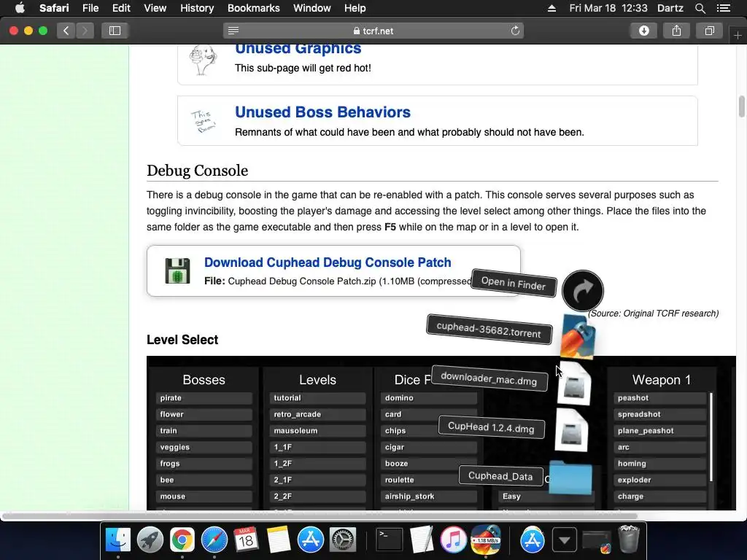Image resolution: width=747 pixels, height=560 pixels.
Task: Open Notification Center list icon
Action: tap(724, 8)
